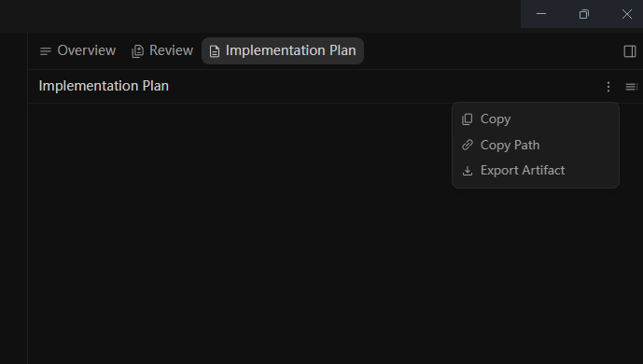
Task: Close the application window
Action: [626, 14]
